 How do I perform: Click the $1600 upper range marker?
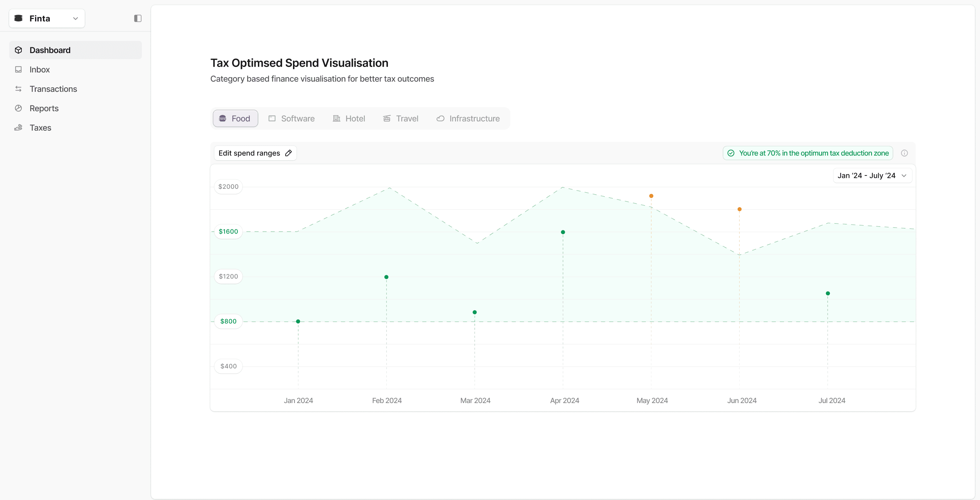click(228, 232)
